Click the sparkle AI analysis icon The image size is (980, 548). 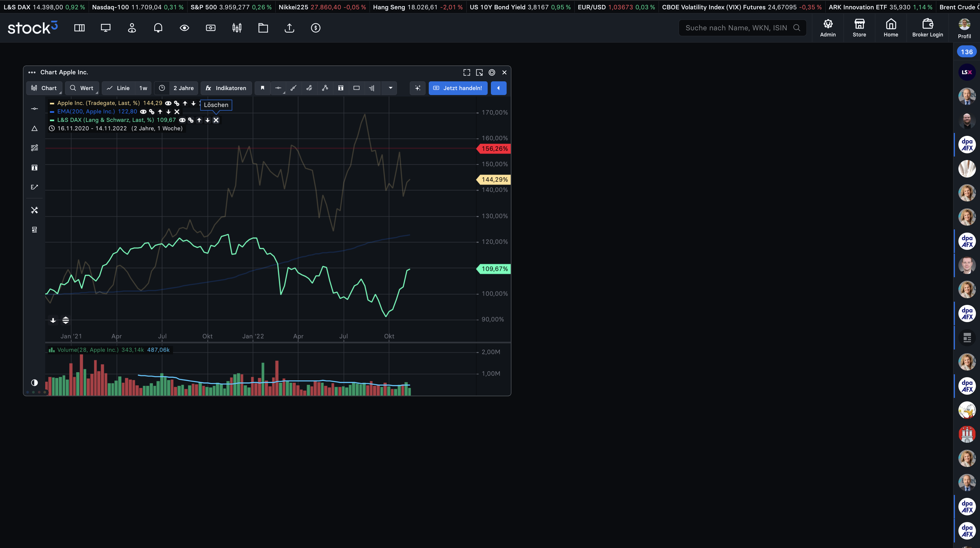[417, 88]
